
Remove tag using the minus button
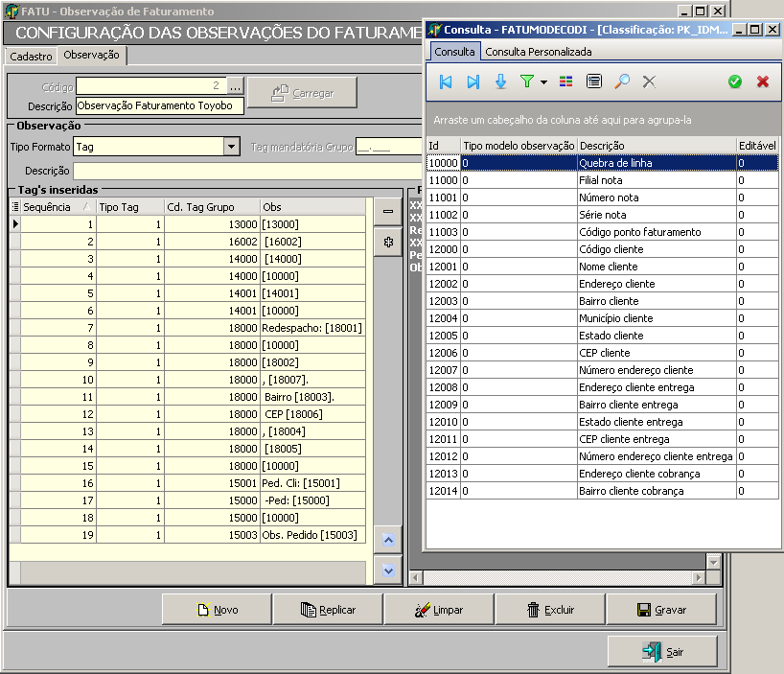[388, 211]
